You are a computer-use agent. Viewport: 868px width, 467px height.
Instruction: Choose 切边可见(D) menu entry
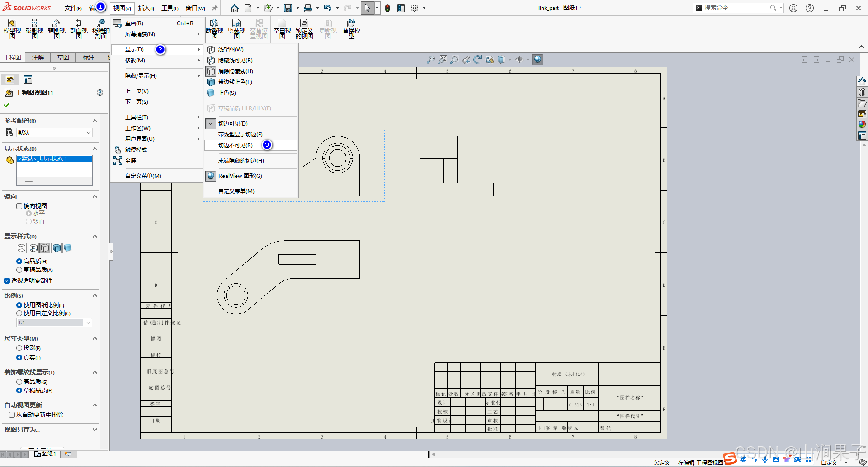click(251, 123)
